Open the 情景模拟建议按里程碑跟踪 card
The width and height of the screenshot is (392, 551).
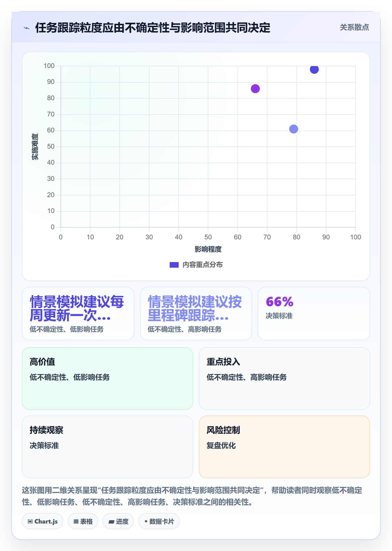point(196,314)
